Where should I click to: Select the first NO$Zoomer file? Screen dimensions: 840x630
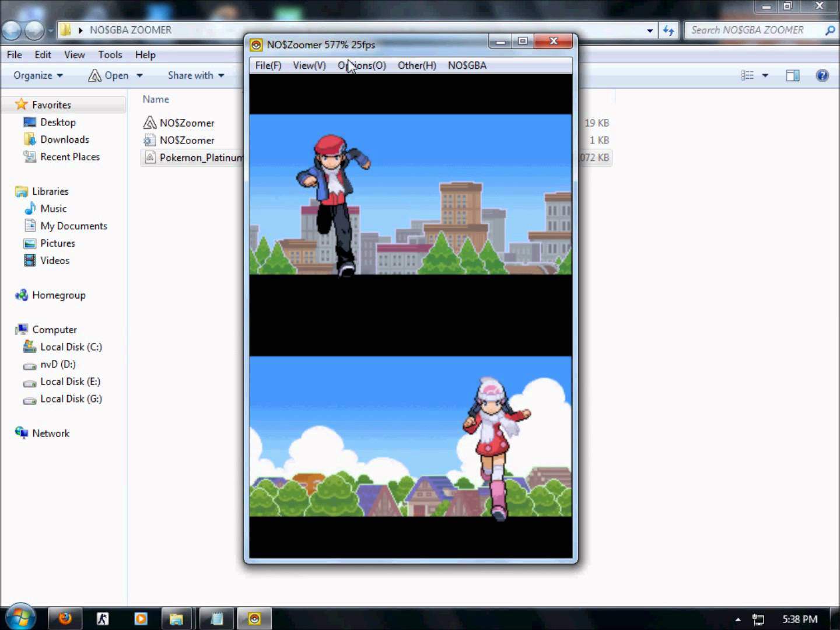pyautogui.click(x=187, y=123)
